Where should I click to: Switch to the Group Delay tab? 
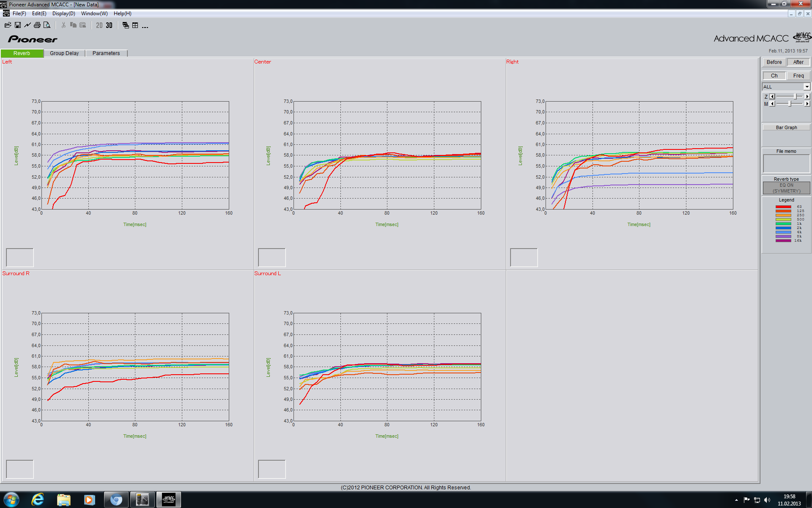pos(64,53)
